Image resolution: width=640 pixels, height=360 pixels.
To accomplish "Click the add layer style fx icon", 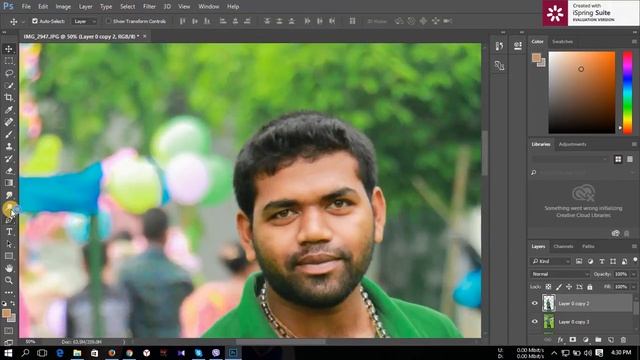I will point(560,340).
